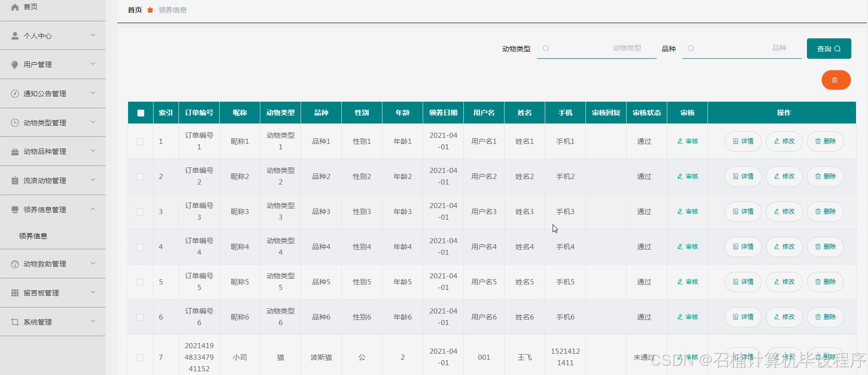Click the bulb icon beside 用户管理

click(x=15, y=65)
